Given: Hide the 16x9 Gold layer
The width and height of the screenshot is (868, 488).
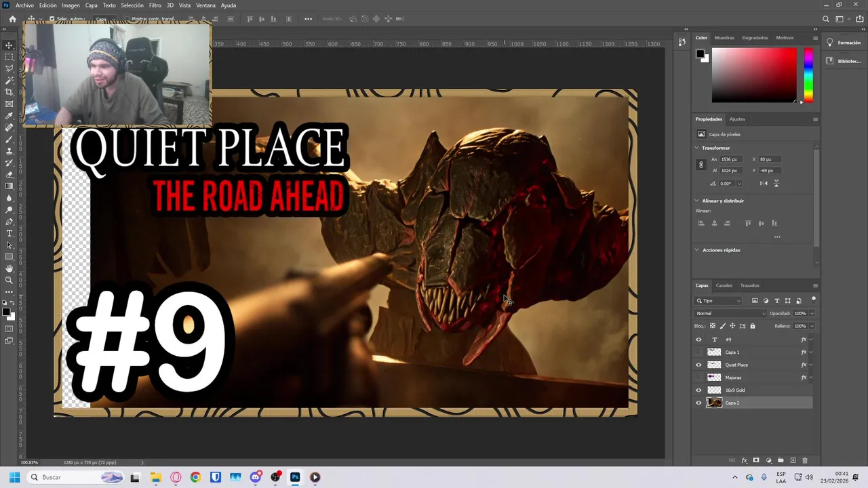Looking at the screenshot, I should [698, 390].
